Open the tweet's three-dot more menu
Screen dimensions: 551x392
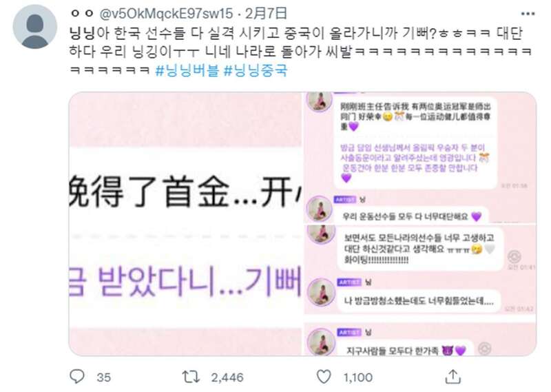[528, 14]
